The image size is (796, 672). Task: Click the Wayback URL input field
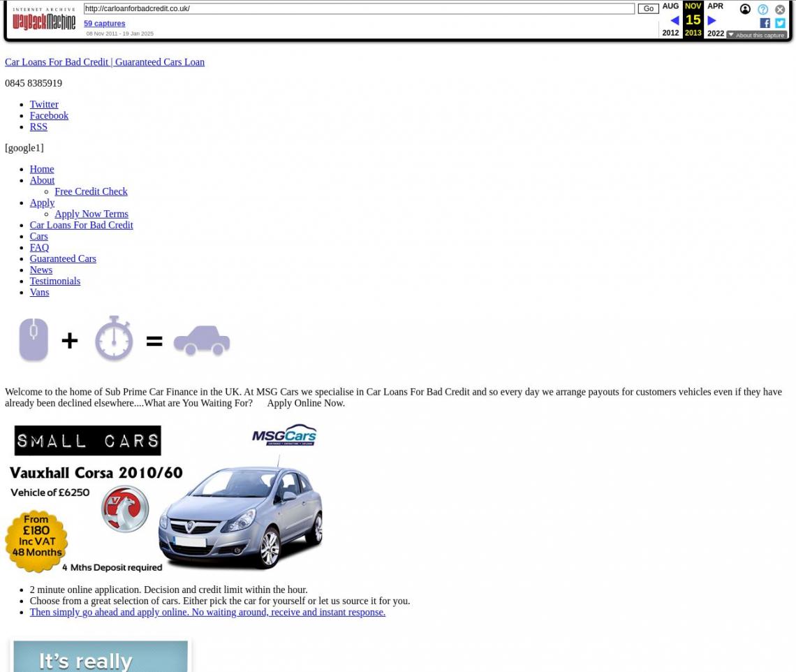pyautogui.click(x=359, y=9)
